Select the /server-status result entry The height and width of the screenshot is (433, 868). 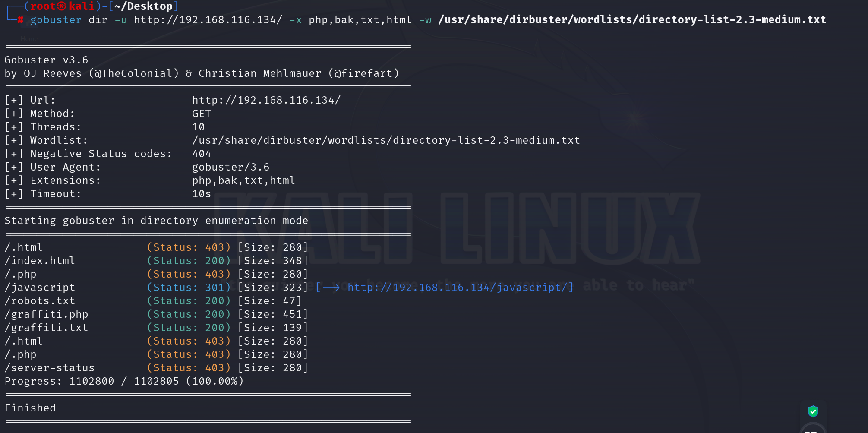click(x=49, y=368)
